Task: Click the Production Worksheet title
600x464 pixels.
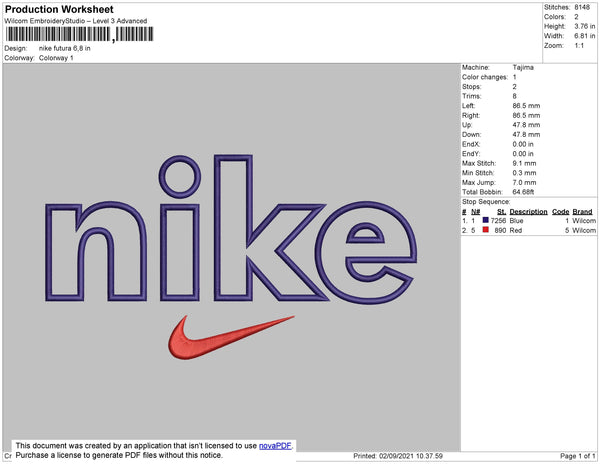Action: pos(59,9)
